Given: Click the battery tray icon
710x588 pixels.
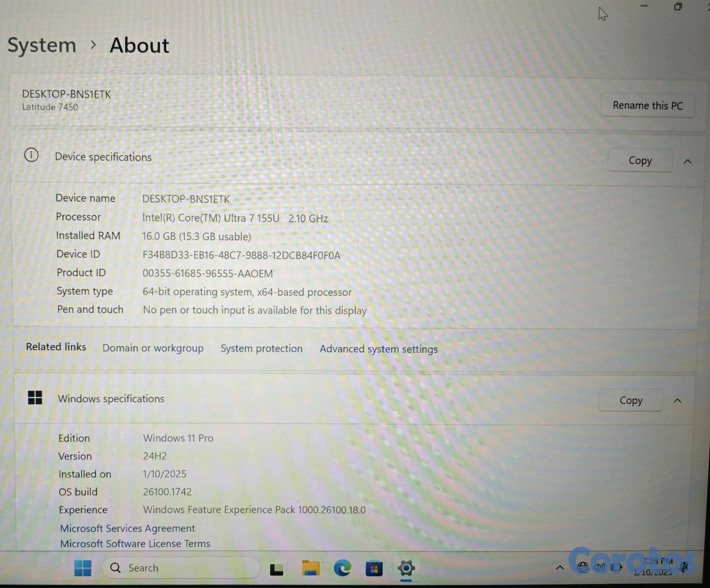Looking at the screenshot, I should pyautogui.click(x=616, y=568).
